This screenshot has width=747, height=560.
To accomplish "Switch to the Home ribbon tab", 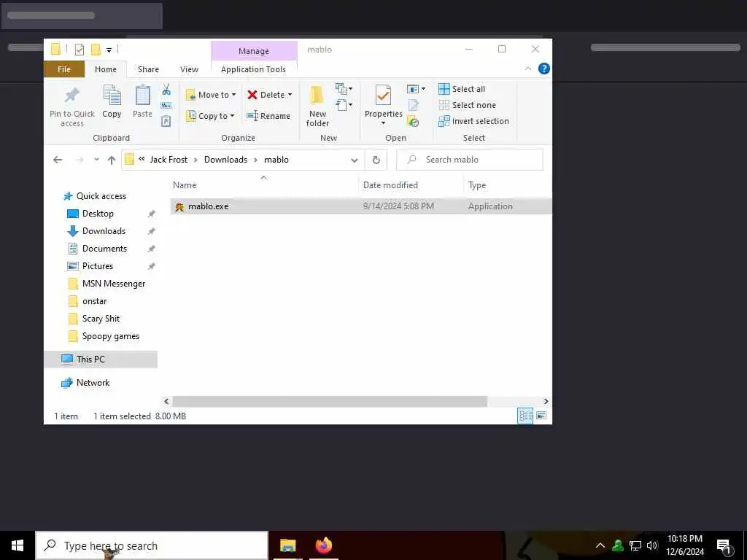I will (106, 69).
